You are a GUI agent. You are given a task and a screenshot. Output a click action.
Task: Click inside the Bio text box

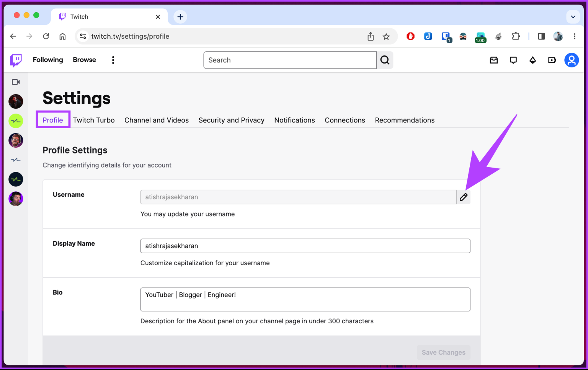pos(305,299)
